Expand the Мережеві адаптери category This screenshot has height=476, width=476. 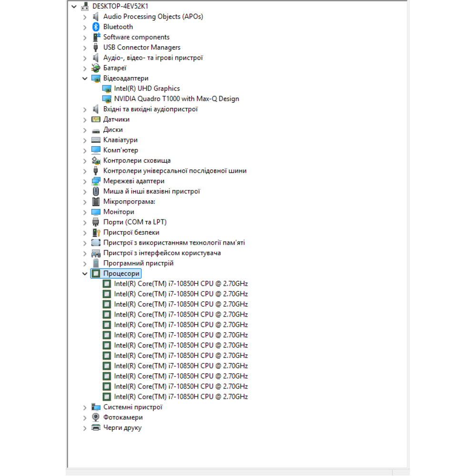pyautogui.click(x=85, y=181)
